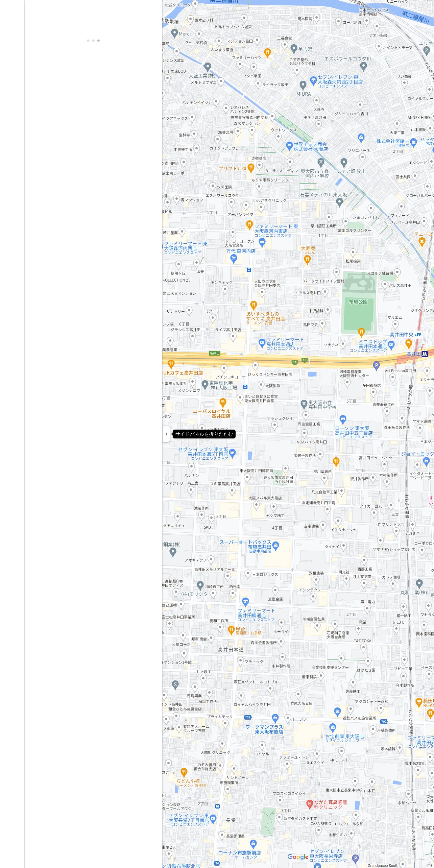Image resolution: width=434 pixels, height=868 pixels.
Task: Select the ユーバスロイヤル 高井田店 restaurant pin
Action: coord(222,402)
